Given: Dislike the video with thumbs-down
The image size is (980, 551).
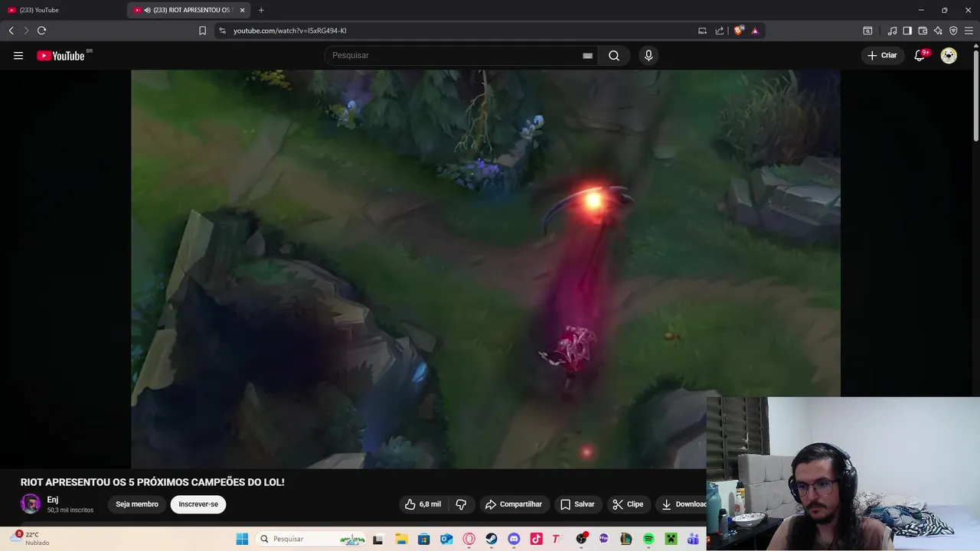Looking at the screenshot, I should click(461, 504).
